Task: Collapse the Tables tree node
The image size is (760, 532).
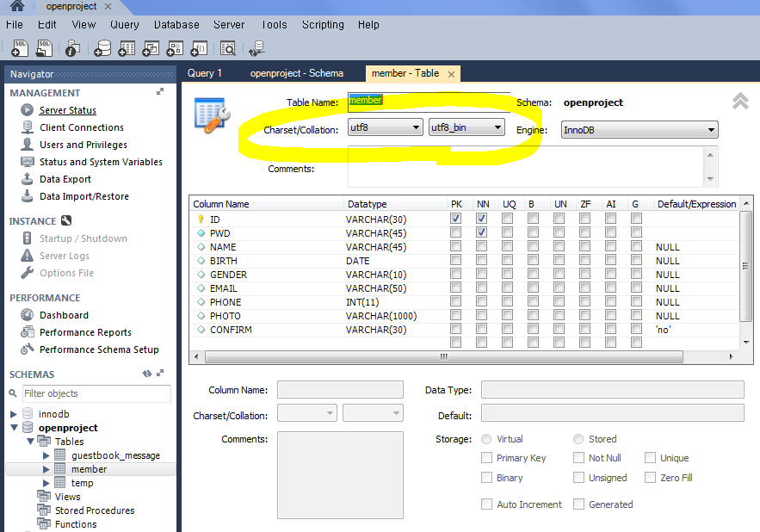Action: point(30,442)
